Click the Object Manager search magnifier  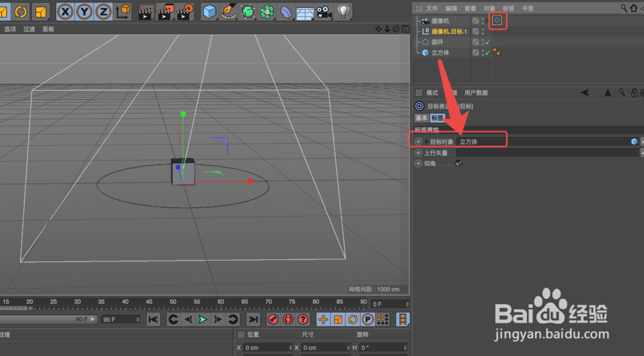pos(623,8)
